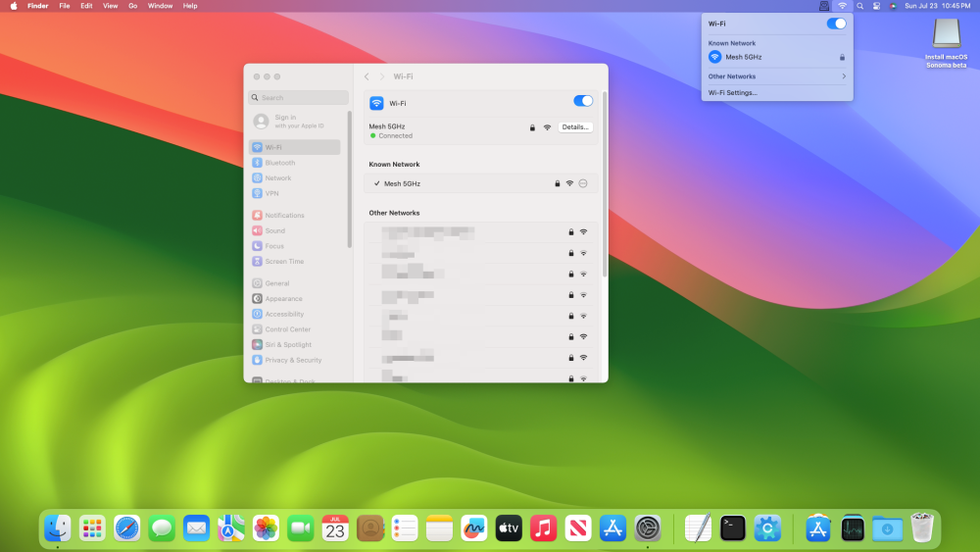Open Privacy & Security settings
The height and width of the screenshot is (552, 980).
(x=294, y=360)
